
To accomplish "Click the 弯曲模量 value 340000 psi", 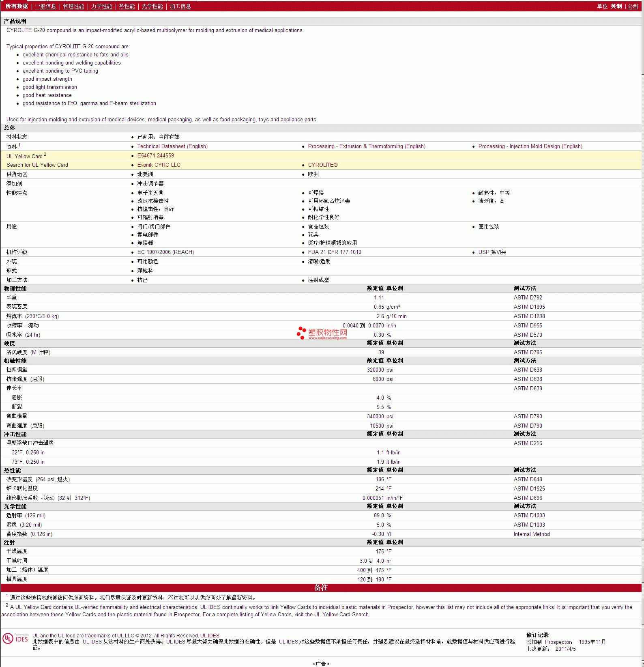I will click(380, 416).
